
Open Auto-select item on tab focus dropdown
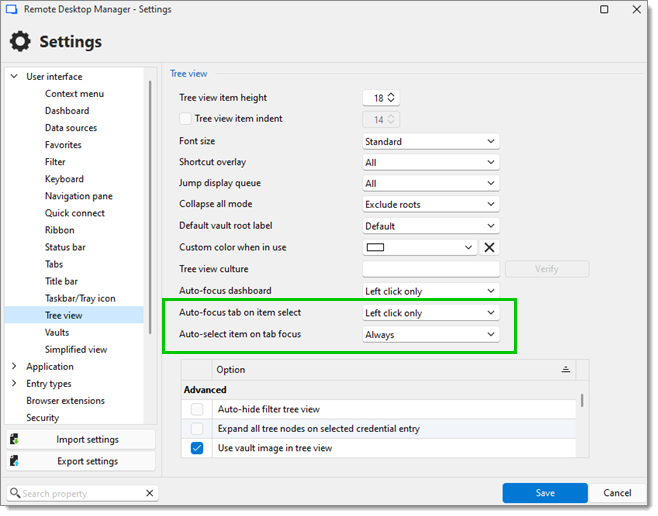point(430,335)
